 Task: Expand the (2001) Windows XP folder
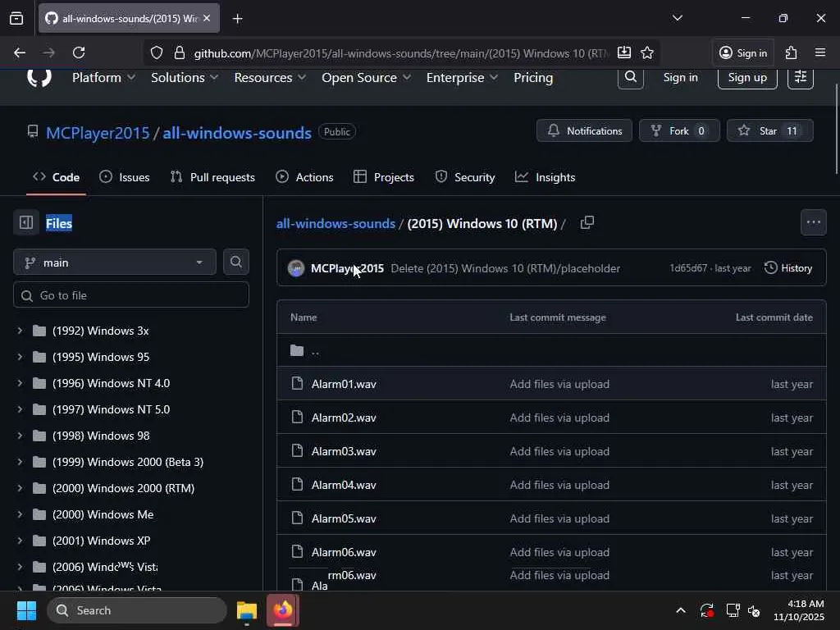pyautogui.click(x=20, y=541)
